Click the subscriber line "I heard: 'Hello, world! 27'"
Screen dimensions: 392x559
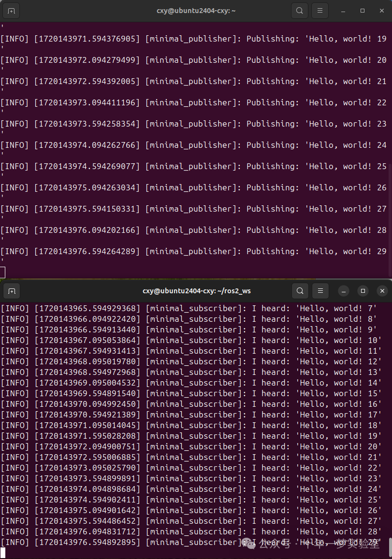[191, 522]
